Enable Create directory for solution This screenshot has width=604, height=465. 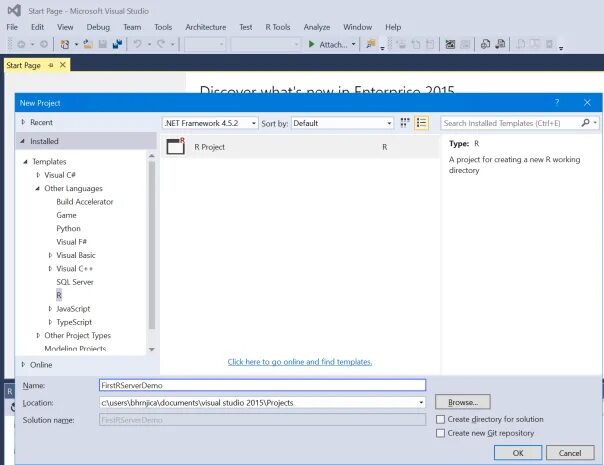tap(440, 419)
